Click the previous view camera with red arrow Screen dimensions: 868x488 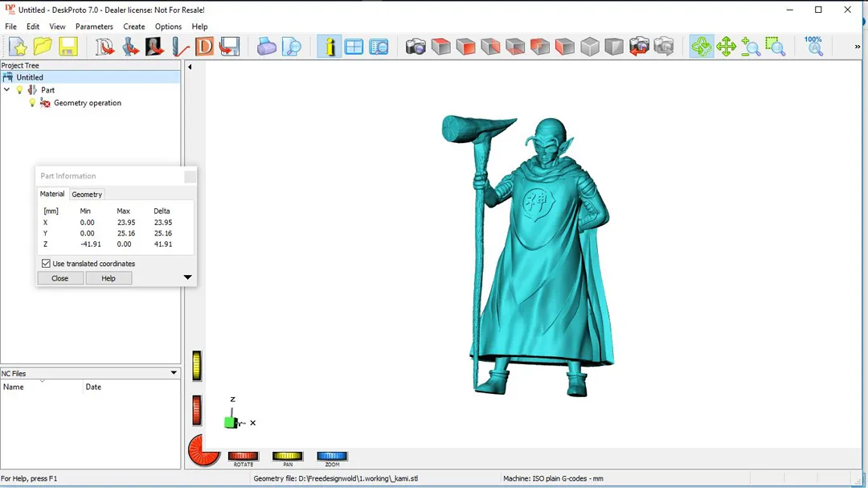tap(639, 47)
